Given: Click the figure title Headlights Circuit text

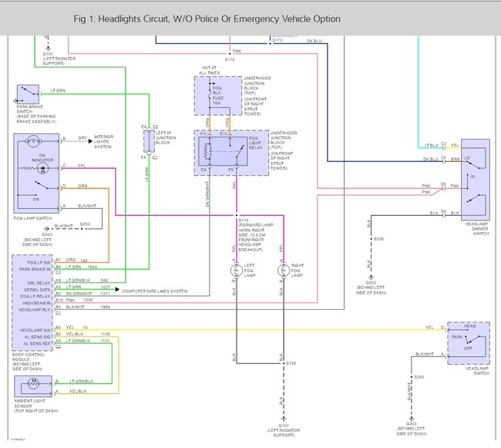Looking at the screenshot, I should tap(207, 19).
